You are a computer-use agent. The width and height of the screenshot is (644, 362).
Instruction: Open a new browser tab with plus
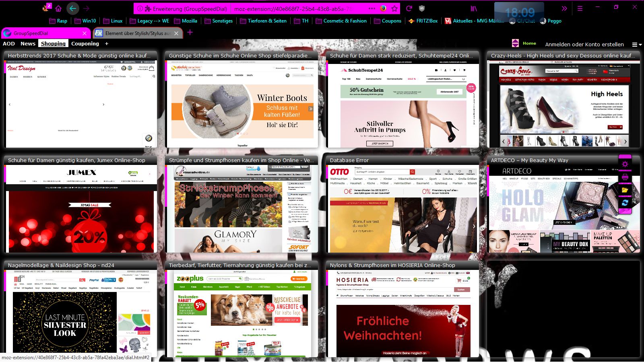point(190,33)
